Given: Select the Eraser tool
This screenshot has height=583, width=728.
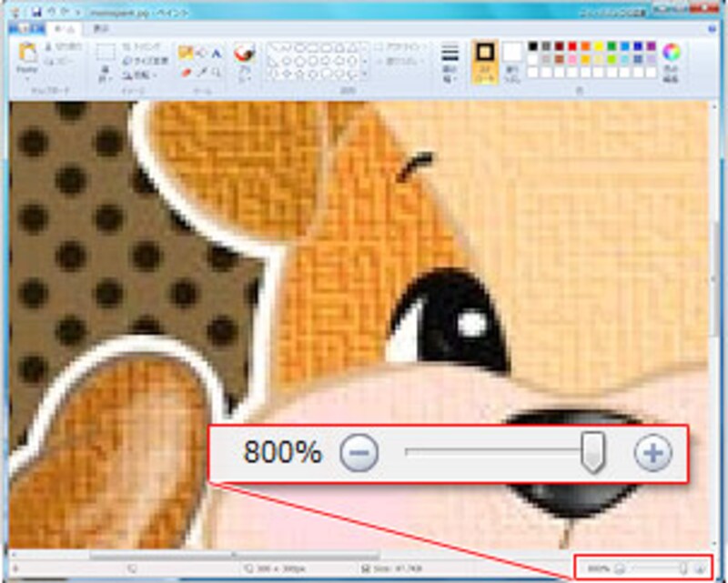Looking at the screenshot, I should click(x=187, y=73).
